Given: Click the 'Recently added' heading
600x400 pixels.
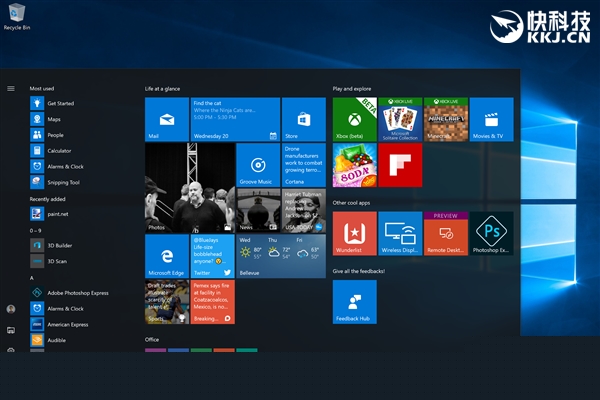Looking at the screenshot, I should [x=47, y=199].
